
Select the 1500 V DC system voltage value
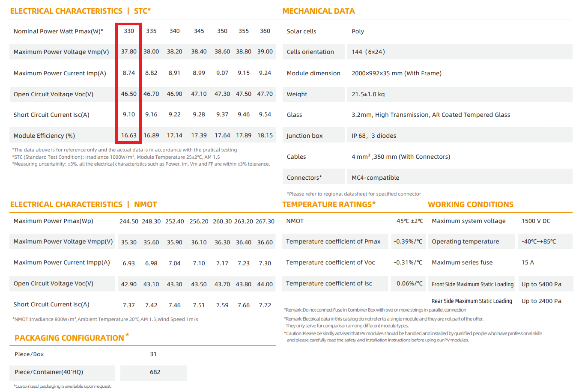(x=535, y=221)
